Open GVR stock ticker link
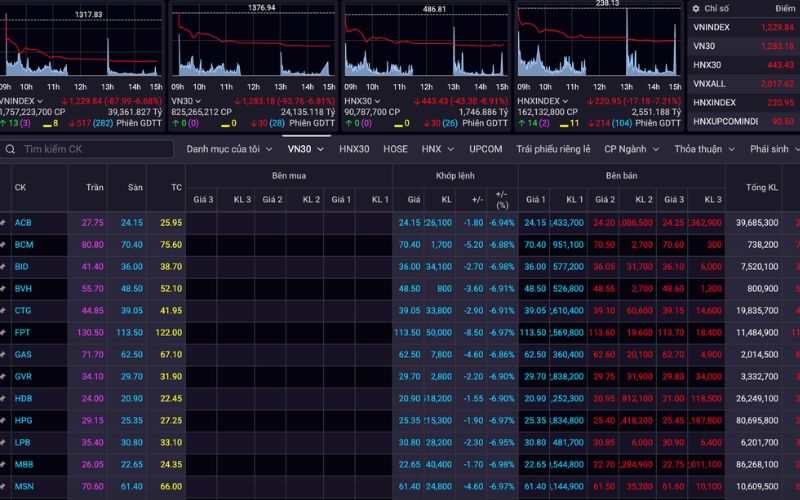The image size is (800, 500). pos(23,376)
